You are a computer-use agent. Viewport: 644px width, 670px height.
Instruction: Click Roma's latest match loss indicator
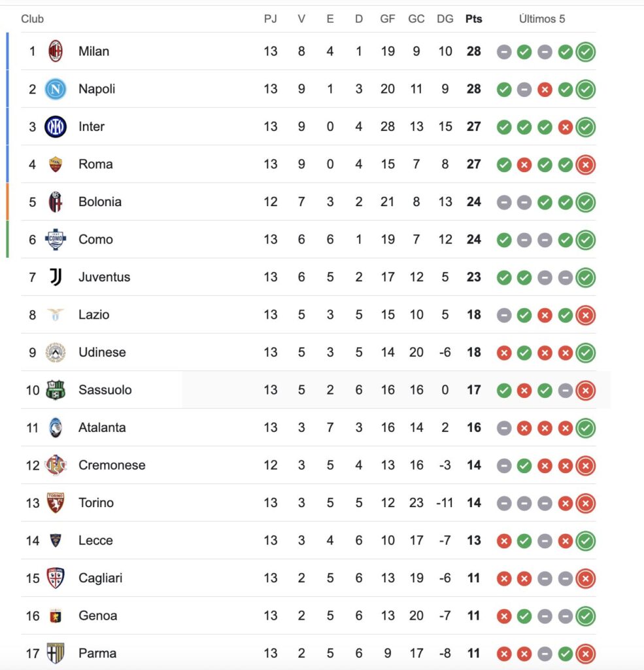(586, 164)
